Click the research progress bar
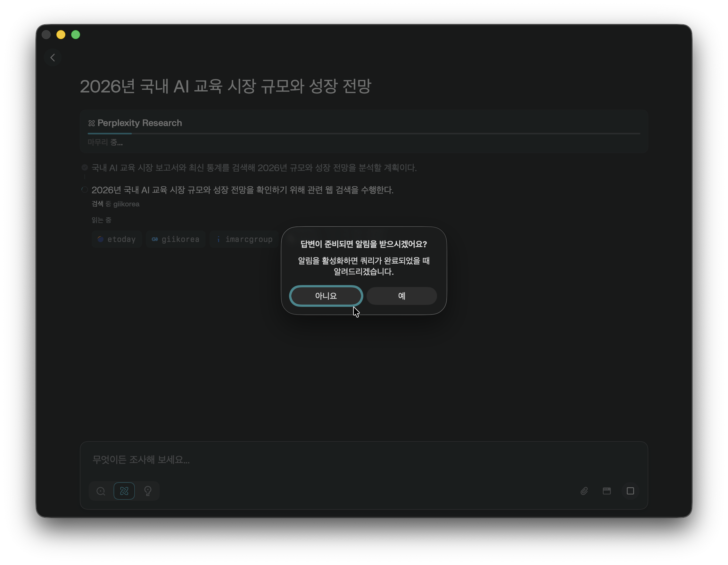The width and height of the screenshot is (728, 565). [x=363, y=134]
